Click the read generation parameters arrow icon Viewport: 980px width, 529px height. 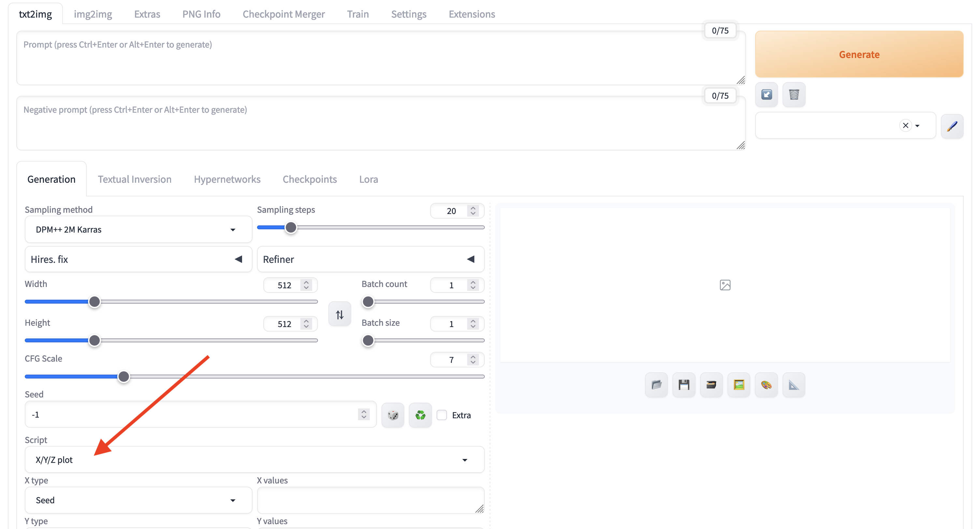coord(767,94)
